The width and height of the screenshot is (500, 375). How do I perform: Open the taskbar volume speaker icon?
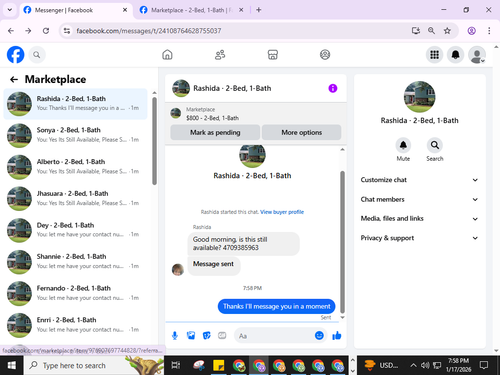click(x=425, y=365)
